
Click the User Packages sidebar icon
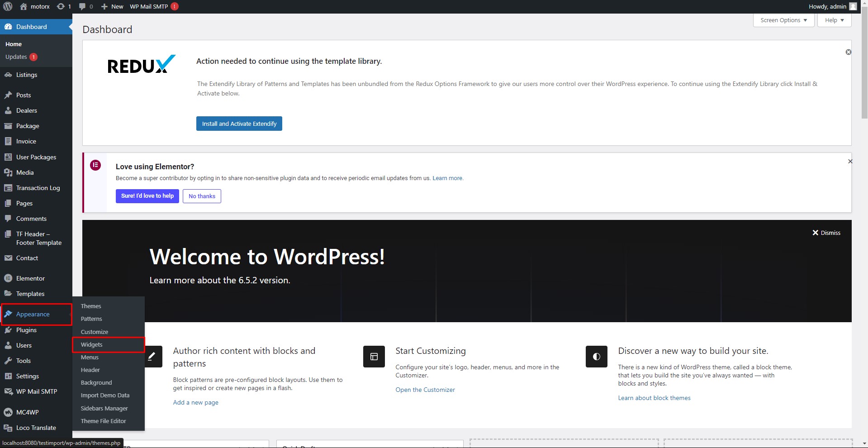tap(8, 157)
